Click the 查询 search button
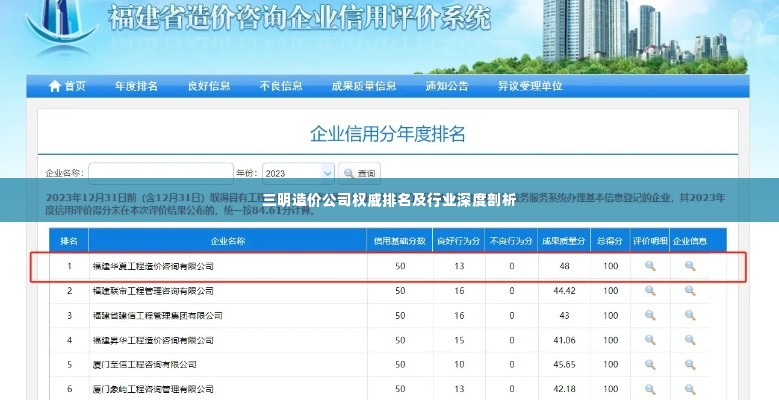Screen dimensions: 779x400 pos(359,173)
